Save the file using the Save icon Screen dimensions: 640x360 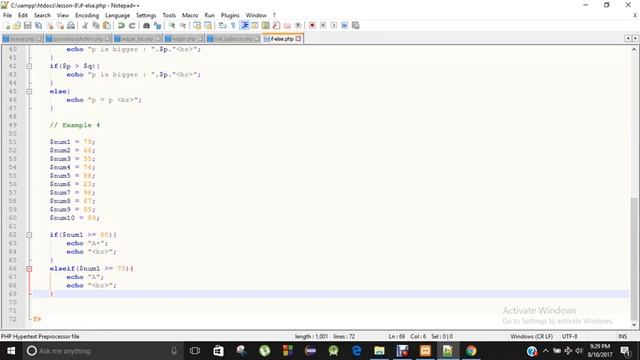27,25
